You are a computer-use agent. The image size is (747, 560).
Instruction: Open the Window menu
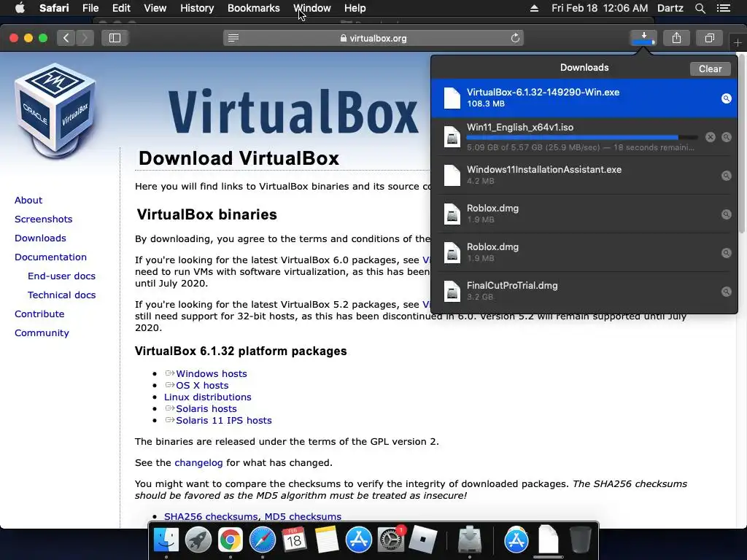312,8
